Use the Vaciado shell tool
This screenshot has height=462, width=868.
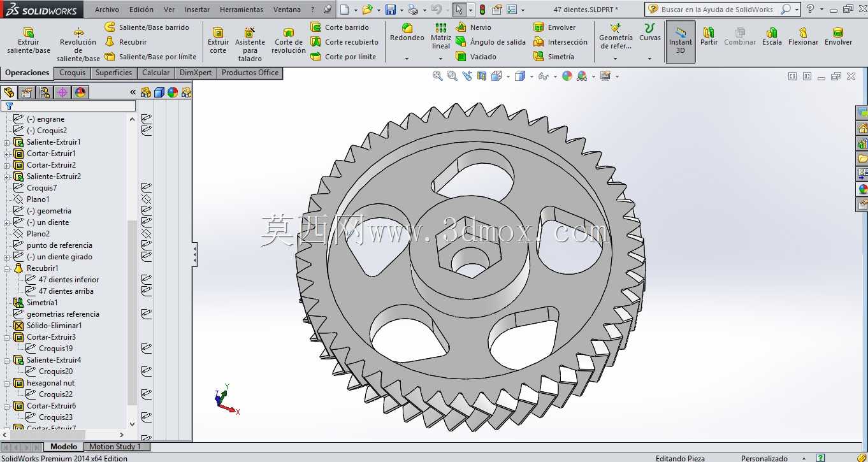pyautogui.click(x=476, y=57)
